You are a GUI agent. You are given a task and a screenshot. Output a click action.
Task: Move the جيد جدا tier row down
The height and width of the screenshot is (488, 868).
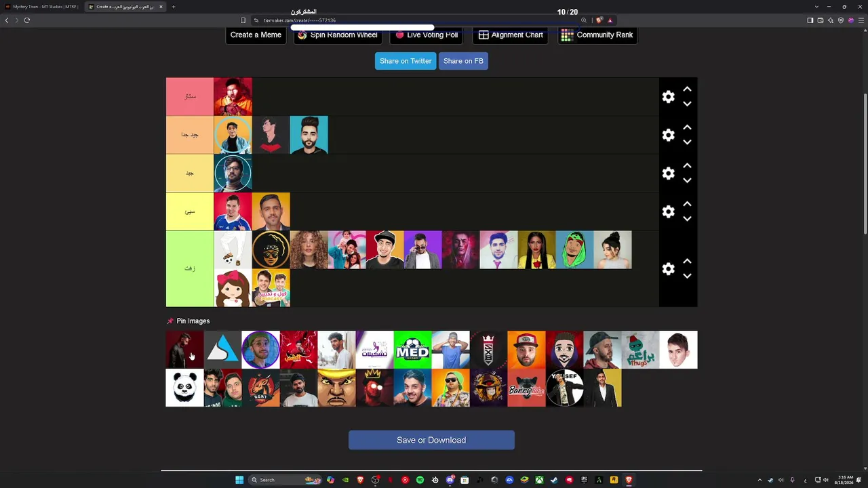(687, 142)
